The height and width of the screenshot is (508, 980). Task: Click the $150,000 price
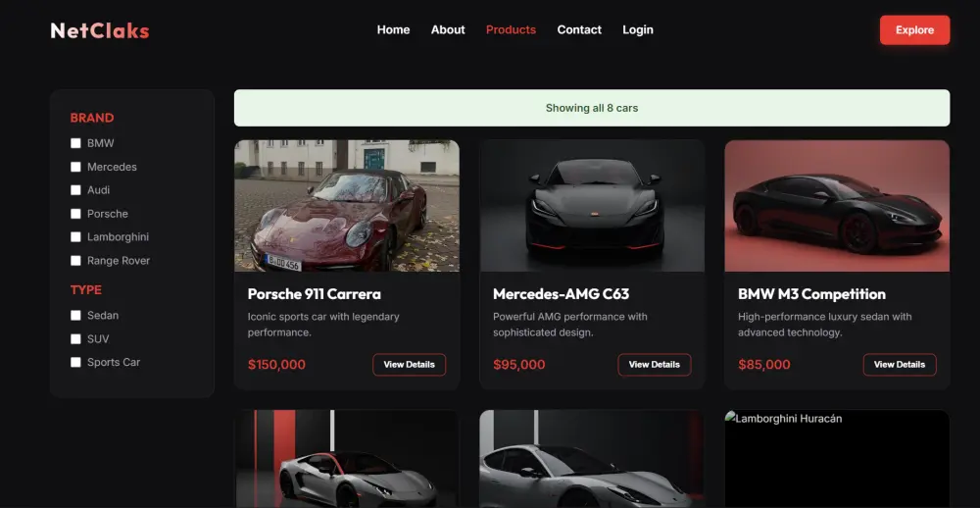point(276,365)
